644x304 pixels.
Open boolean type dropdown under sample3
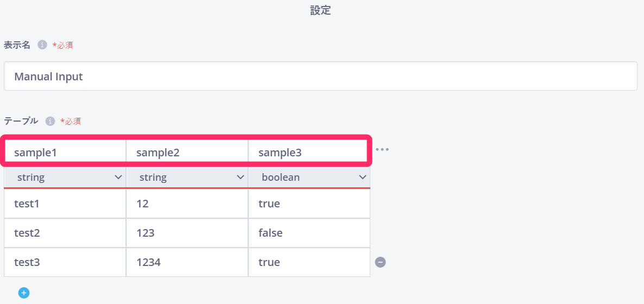310,178
